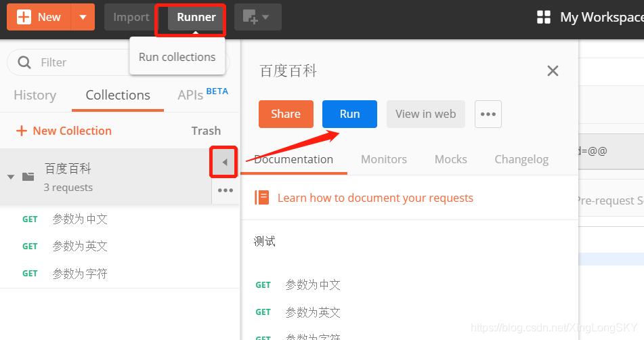Image resolution: width=644 pixels, height=340 pixels.
Task: Open documentation request 参数为英文
Action: (313, 312)
